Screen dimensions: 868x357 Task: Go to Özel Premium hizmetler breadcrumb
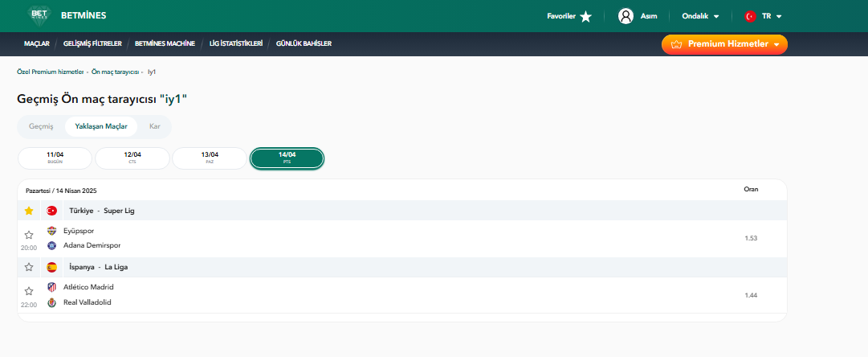[51, 72]
